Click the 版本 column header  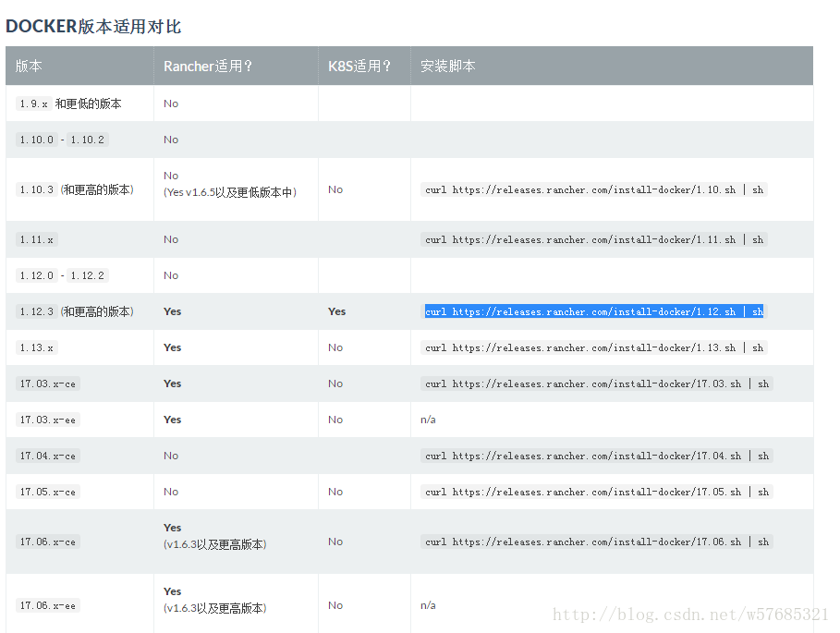click(x=29, y=66)
